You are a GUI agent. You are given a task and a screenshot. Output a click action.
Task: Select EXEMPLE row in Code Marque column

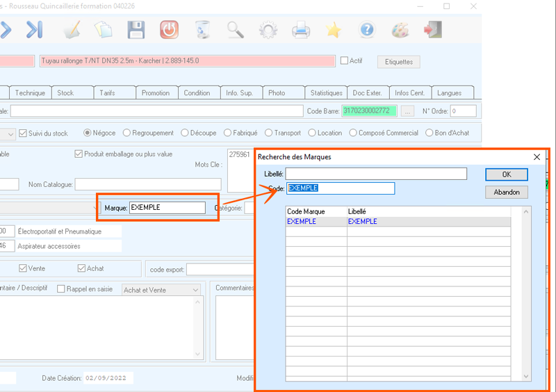click(x=316, y=221)
